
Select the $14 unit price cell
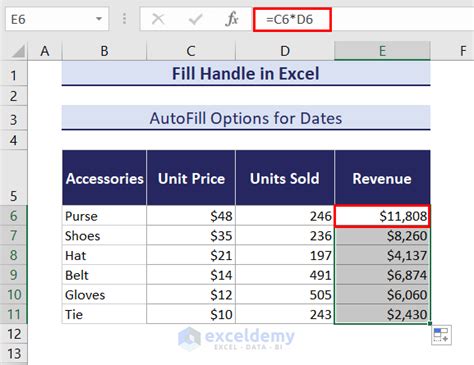coord(191,275)
